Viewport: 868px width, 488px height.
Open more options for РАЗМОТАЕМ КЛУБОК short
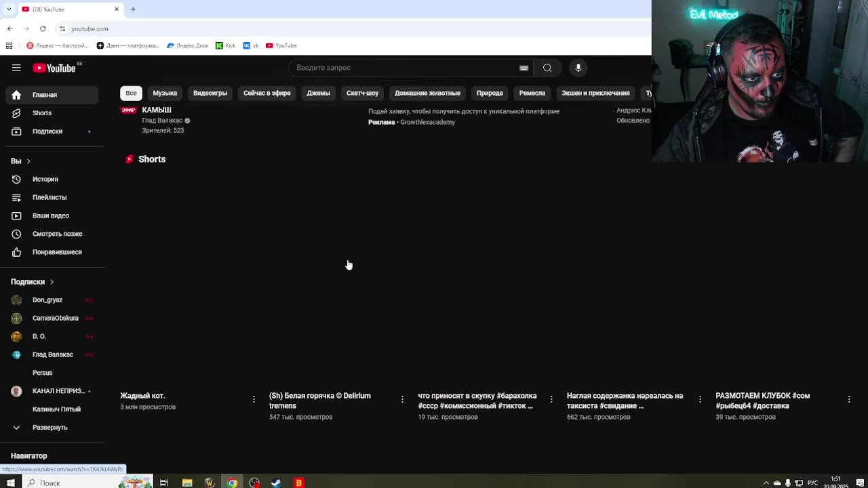click(x=849, y=399)
